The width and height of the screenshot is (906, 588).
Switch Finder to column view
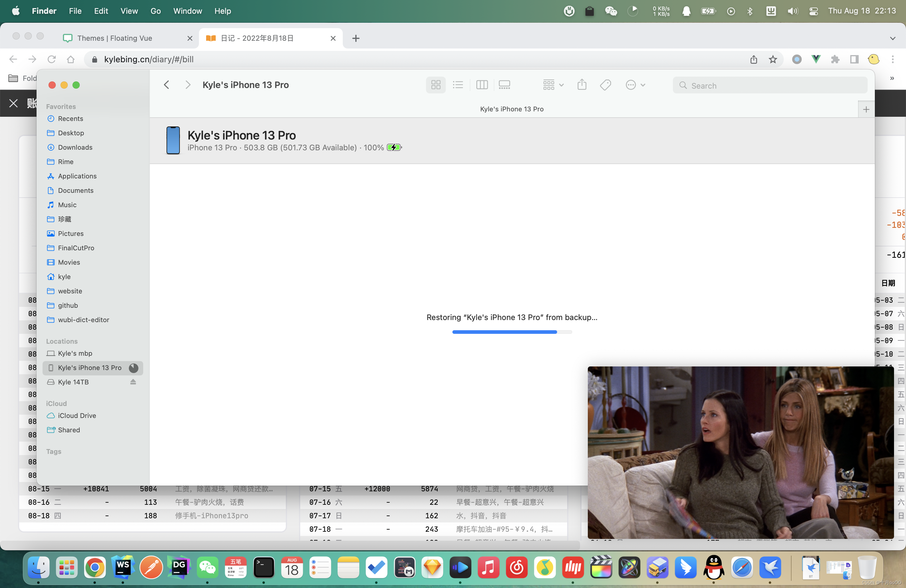coord(481,85)
